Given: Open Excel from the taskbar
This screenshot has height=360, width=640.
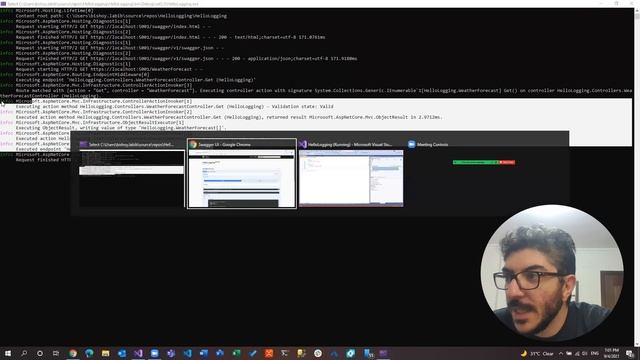Looking at the screenshot, I should (236, 353).
